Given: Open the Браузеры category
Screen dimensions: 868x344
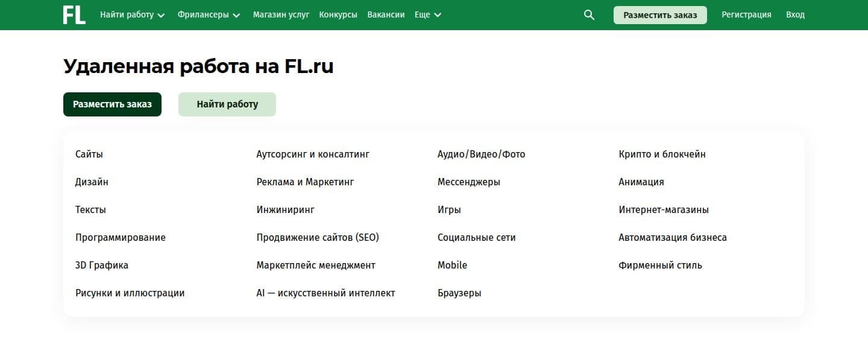Looking at the screenshot, I should [x=459, y=293].
